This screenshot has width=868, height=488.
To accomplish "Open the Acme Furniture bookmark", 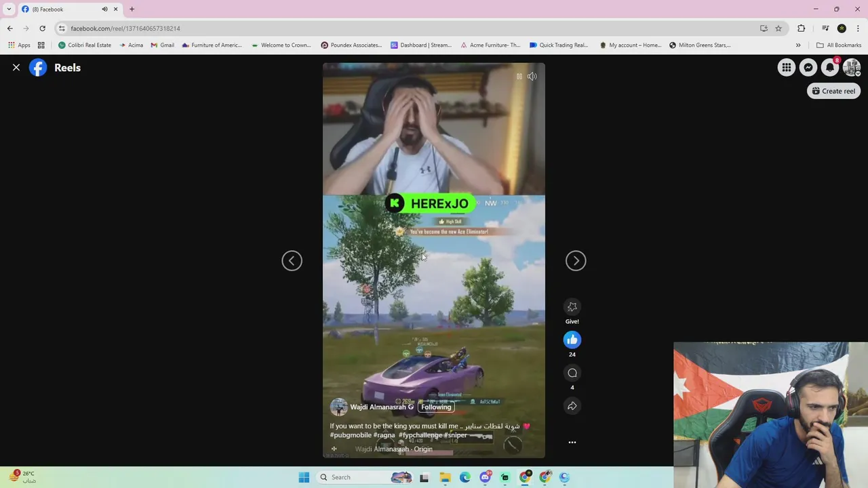I will [x=490, y=45].
